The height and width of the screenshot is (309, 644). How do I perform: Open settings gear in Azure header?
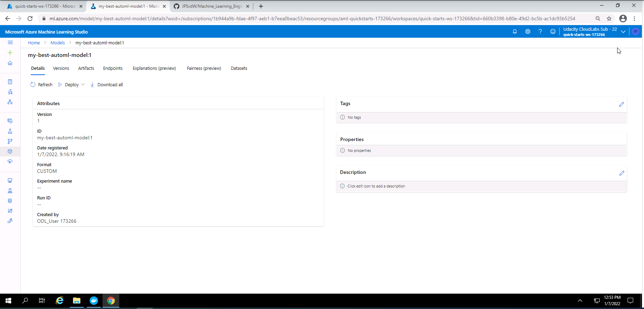coord(527,31)
